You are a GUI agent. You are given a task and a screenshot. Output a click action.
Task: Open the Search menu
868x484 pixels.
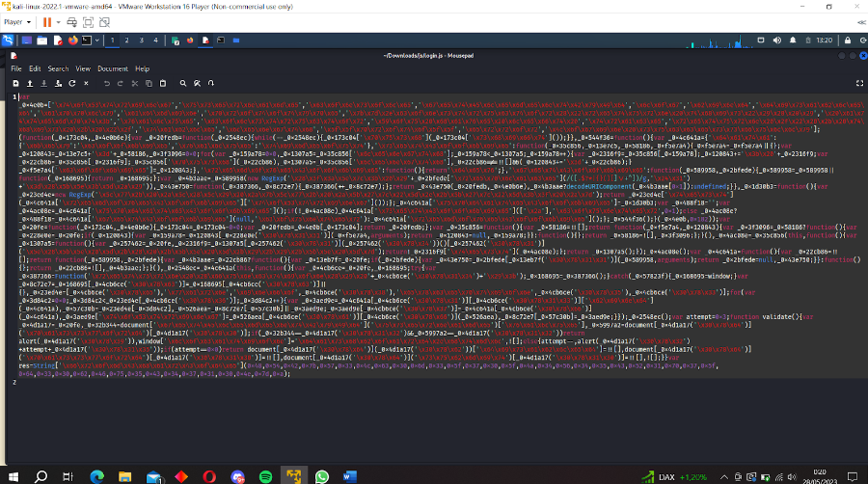pos(58,69)
